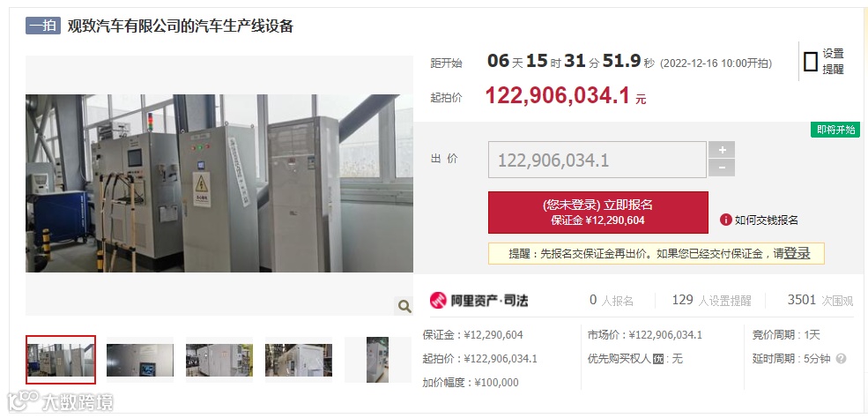Select the fifth narrow cabinet thumbnail
868x418 pixels.
point(377,360)
